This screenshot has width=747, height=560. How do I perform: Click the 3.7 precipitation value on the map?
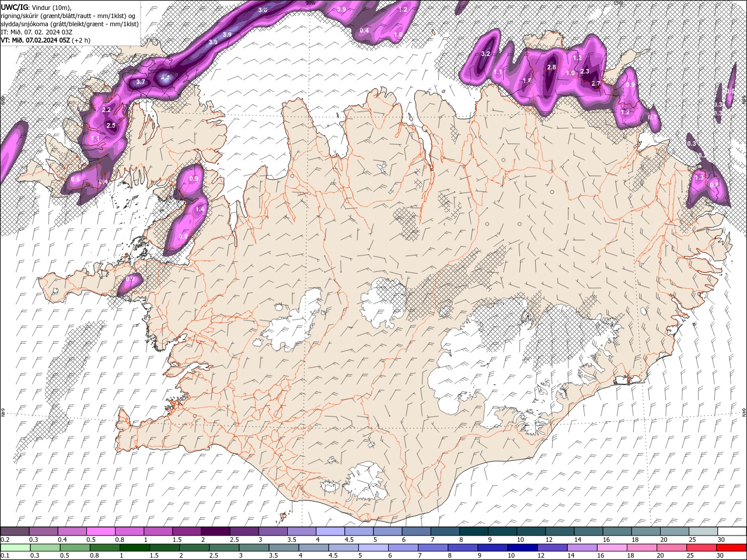141,82
